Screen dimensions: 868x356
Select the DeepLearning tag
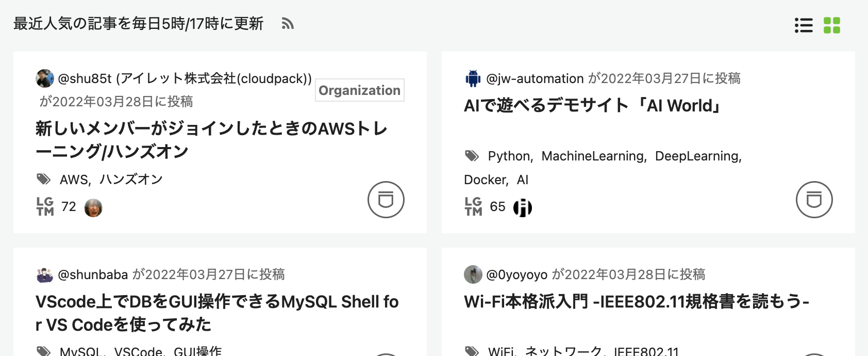(696, 156)
